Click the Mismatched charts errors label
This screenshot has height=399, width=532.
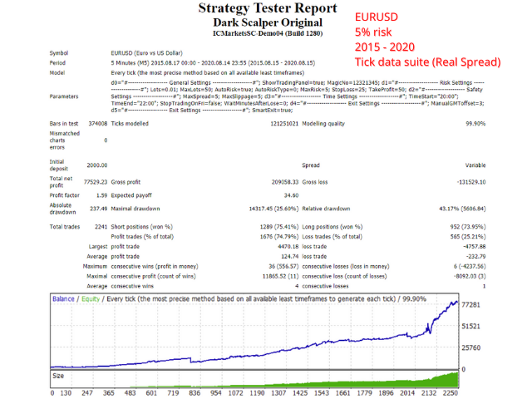pyautogui.click(x=65, y=140)
